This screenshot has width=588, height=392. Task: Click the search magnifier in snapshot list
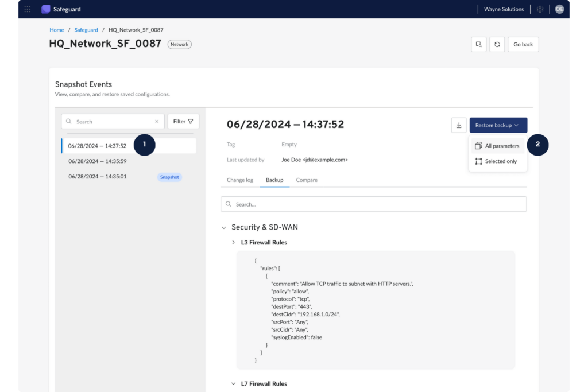point(69,121)
